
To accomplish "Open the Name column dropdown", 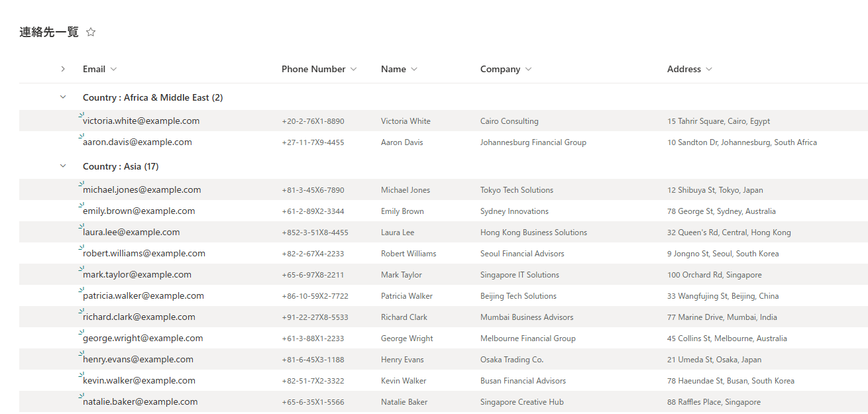I will click(x=414, y=69).
